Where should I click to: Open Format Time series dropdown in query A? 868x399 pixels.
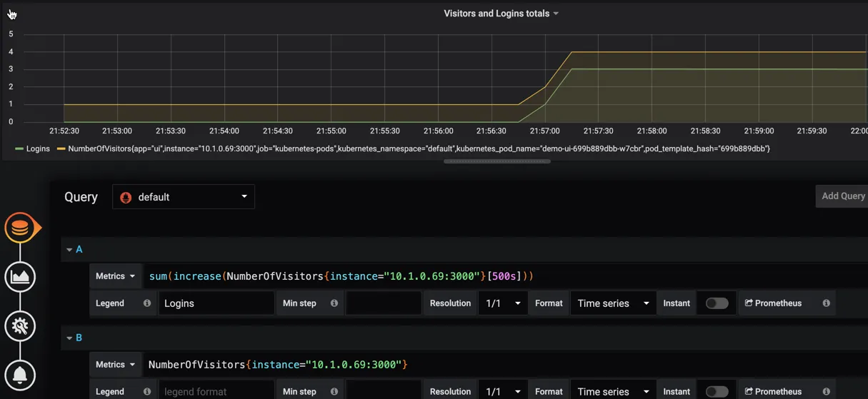pyautogui.click(x=613, y=303)
